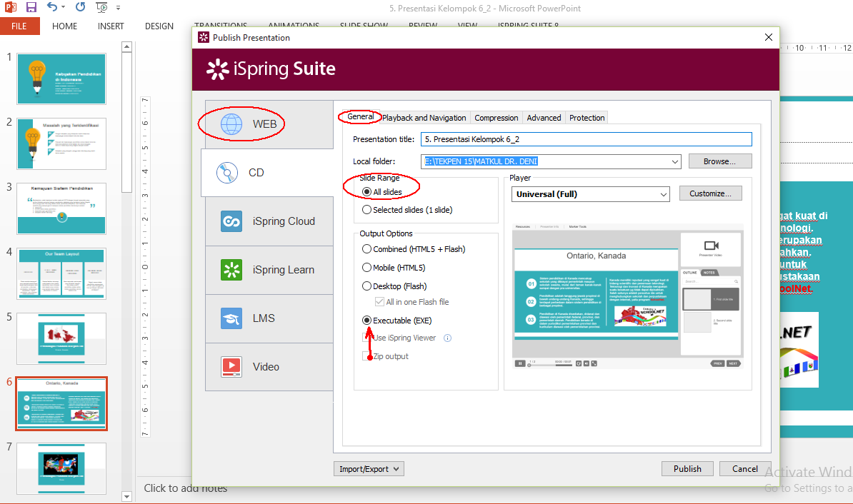Switch to the Advanced tab
This screenshot has width=853, height=504.
pos(544,118)
